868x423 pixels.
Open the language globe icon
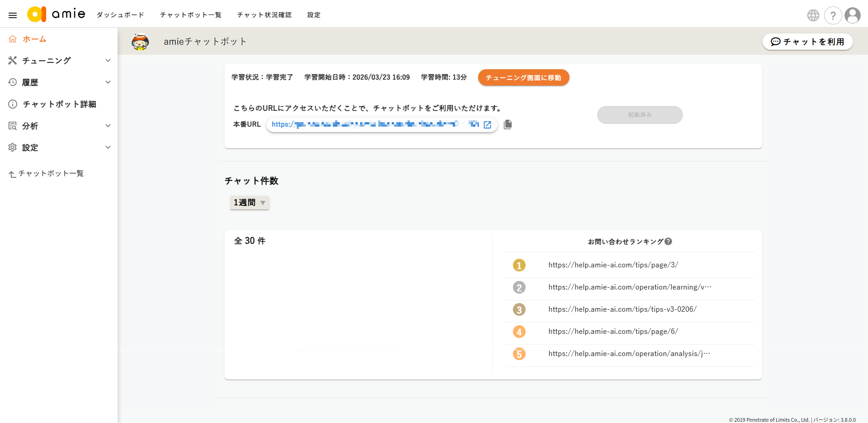tap(813, 15)
